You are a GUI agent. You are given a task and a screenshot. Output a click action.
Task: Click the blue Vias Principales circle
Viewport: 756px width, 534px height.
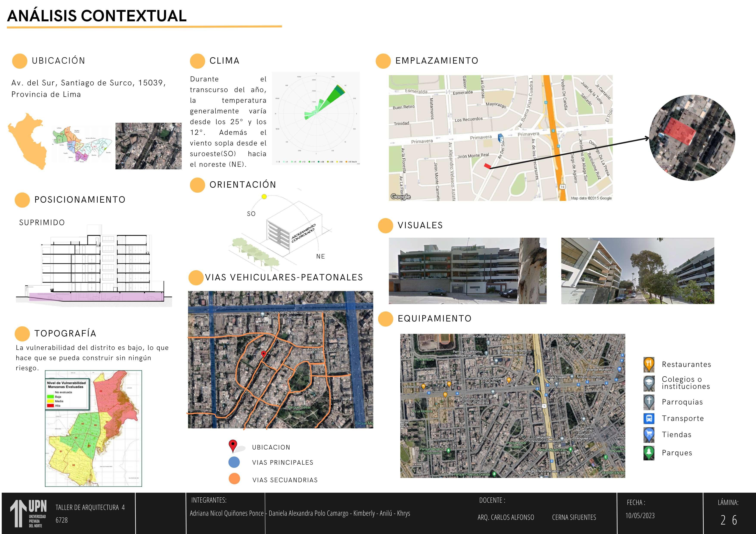tap(234, 462)
